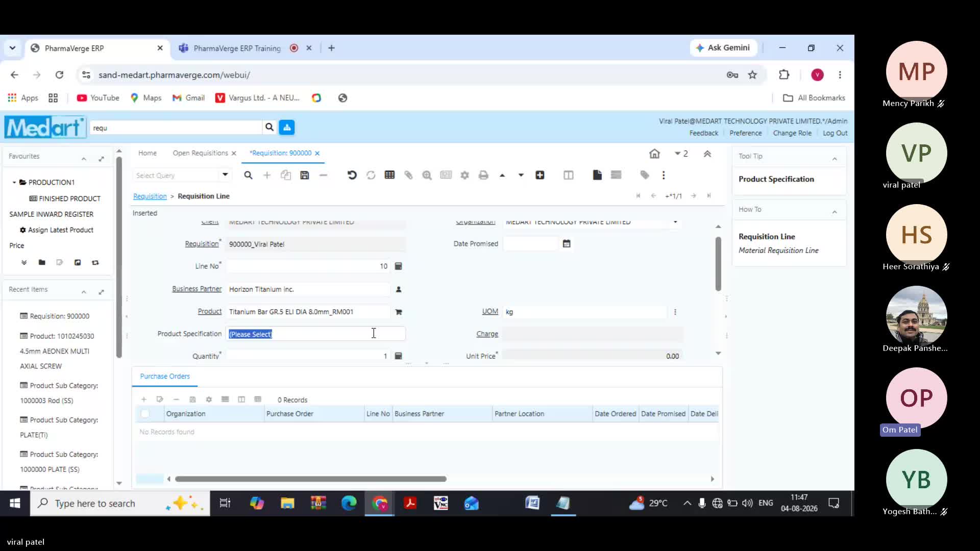Collapse the Recent Items panel chevron
This screenshot has width=980, height=551.
tap(84, 292)
